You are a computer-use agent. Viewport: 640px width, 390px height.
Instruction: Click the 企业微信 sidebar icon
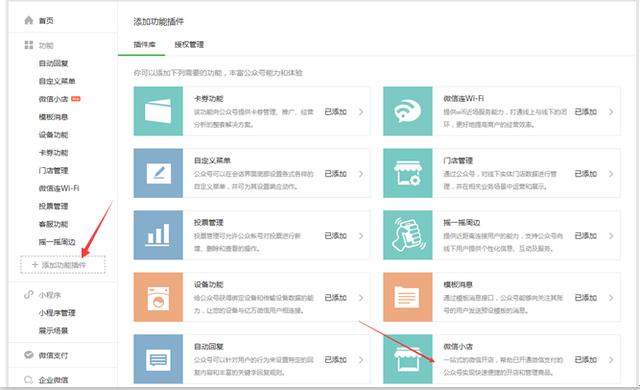[29, 380]
